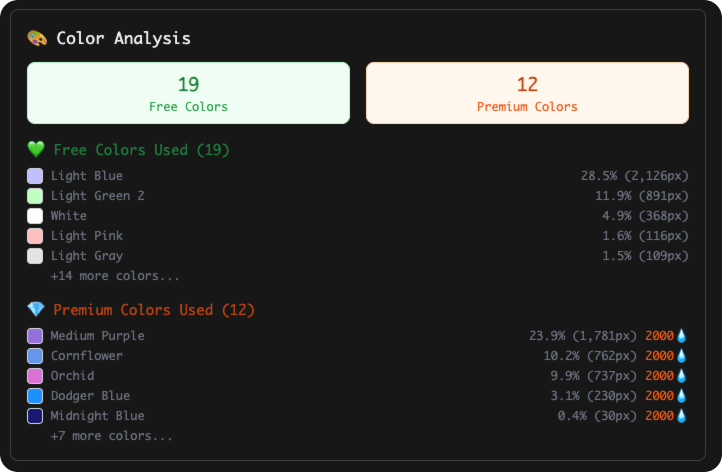The height and width of the screenshot is (472, 722).
Task: Click the White color swatch
Action: (x=35, y=216)
